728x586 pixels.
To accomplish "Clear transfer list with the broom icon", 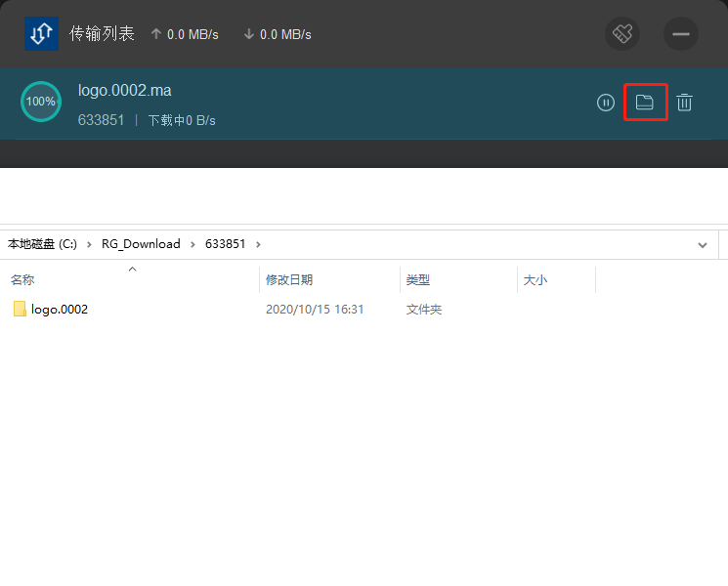I will pos(622,34).
